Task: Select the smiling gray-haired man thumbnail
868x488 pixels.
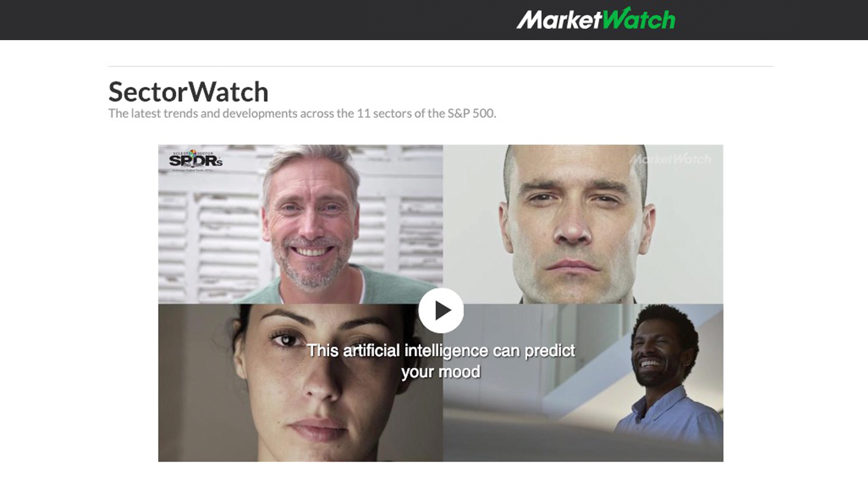Action: pos(301,224)
